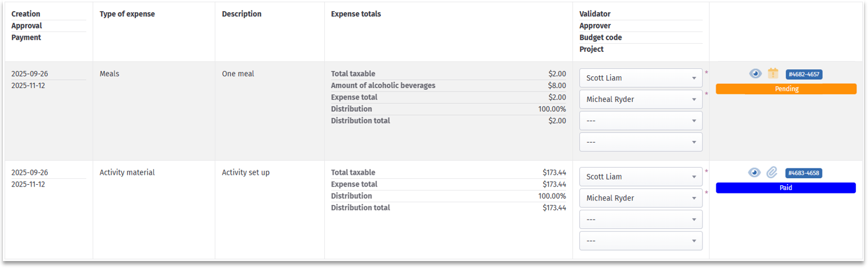Click the Type of expense column header

(127, 14)
